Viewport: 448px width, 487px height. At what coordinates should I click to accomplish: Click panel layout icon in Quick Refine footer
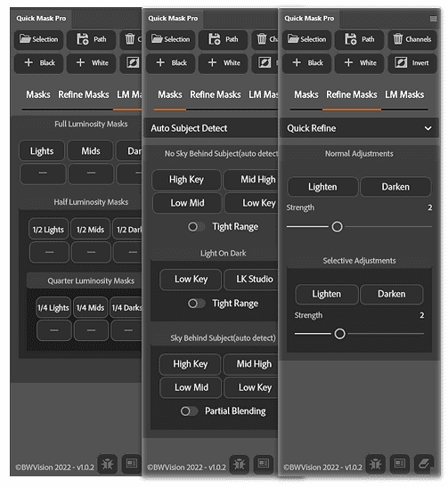coord(400,464)
